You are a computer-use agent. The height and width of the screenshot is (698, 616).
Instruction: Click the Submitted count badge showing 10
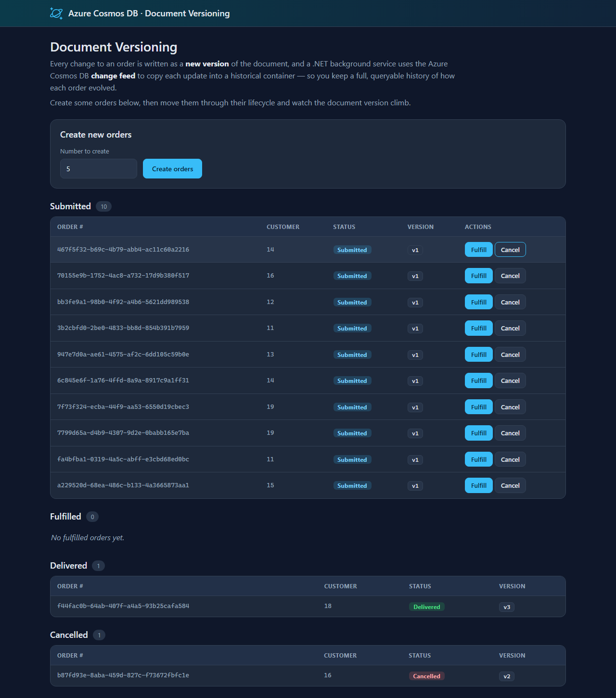coord(103,206)
